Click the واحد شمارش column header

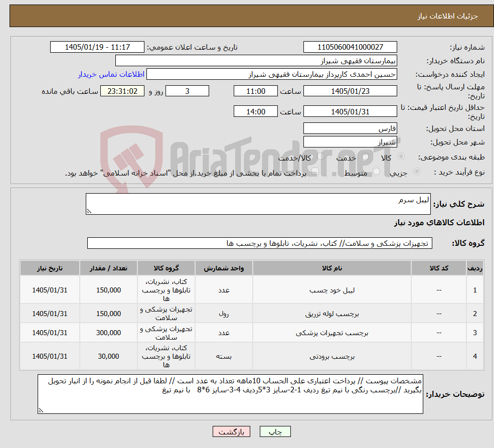point(224,268)
